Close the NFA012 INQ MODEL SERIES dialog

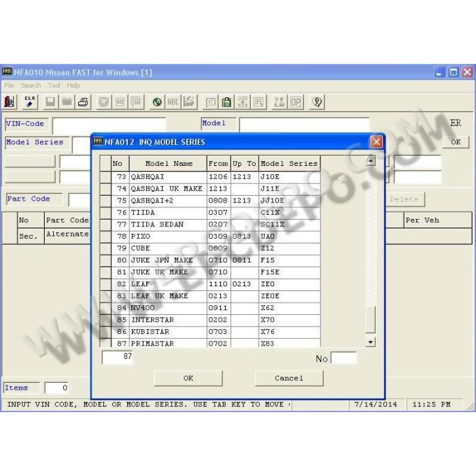pyautogui.click(x=376, y=141)
